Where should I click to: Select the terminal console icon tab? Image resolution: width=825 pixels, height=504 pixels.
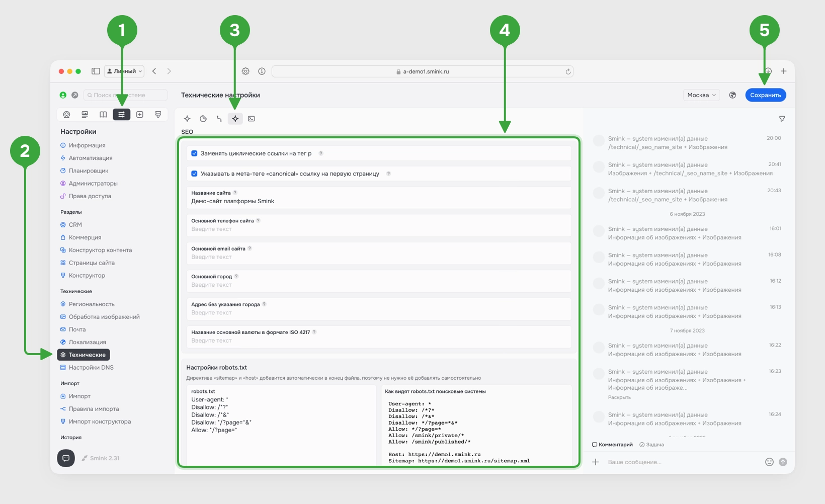pyautogui.click(x=252, y=119)
